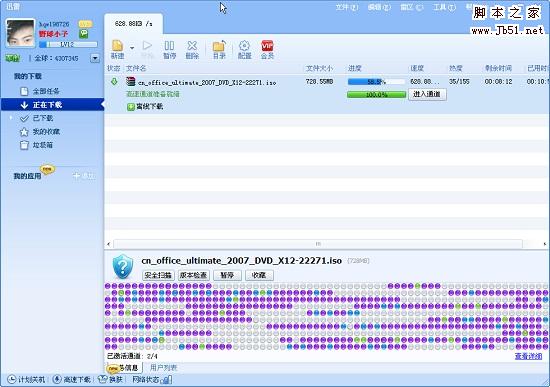Click the 删除 delete X icon
Image resolution: width=550 pixels, height=387 pixels.
pos(192,49)
